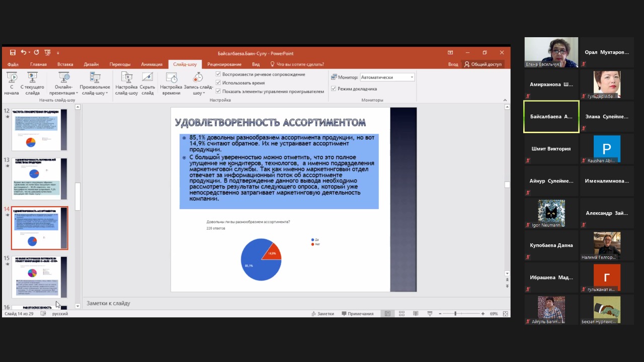The height and width of the screenshot is (362, 644).
Task: Click the Общий доступ button
Action: coord(483,64)
